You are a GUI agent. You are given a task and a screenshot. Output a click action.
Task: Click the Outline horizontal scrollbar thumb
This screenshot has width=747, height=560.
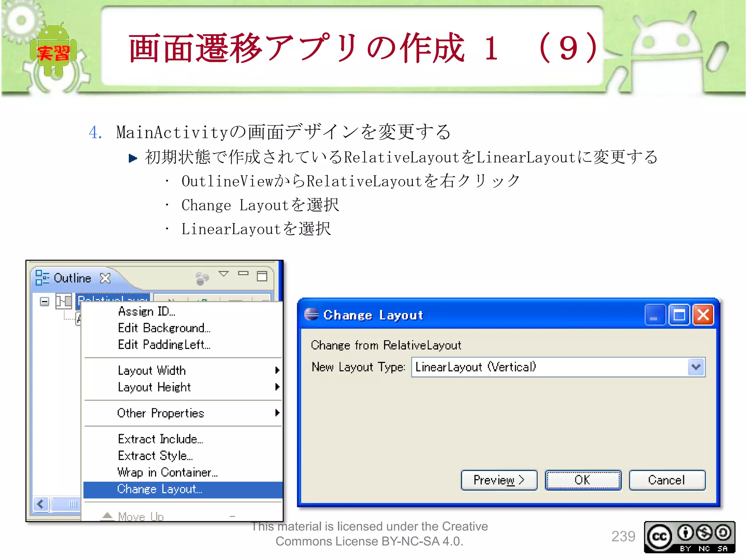66,504
